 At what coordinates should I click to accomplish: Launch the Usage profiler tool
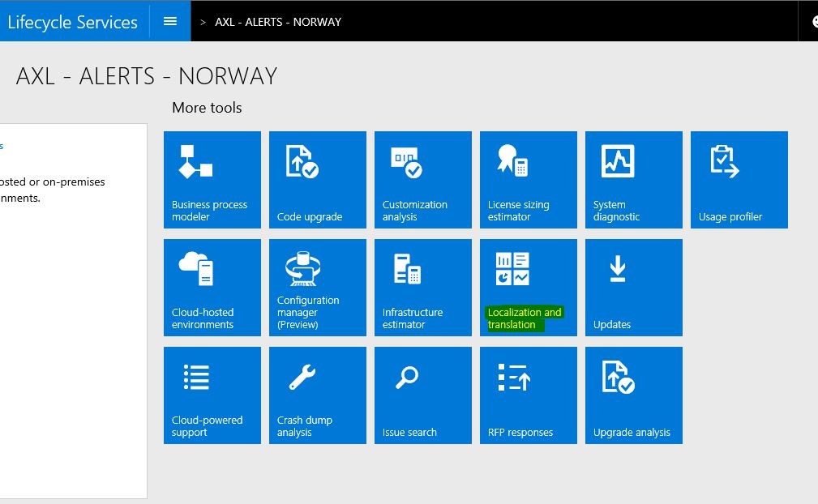[x=739, y=180]
